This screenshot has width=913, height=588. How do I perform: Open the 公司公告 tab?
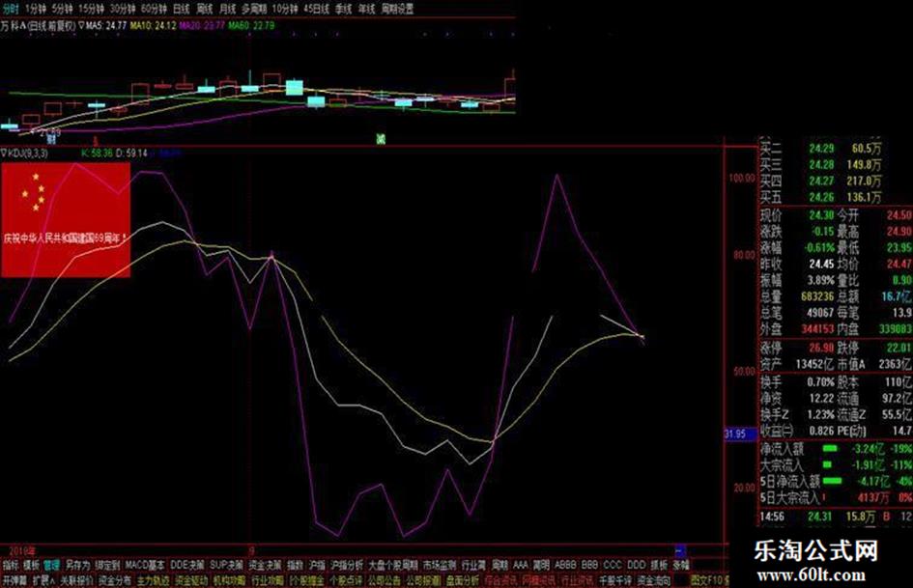tap(385, 580)
